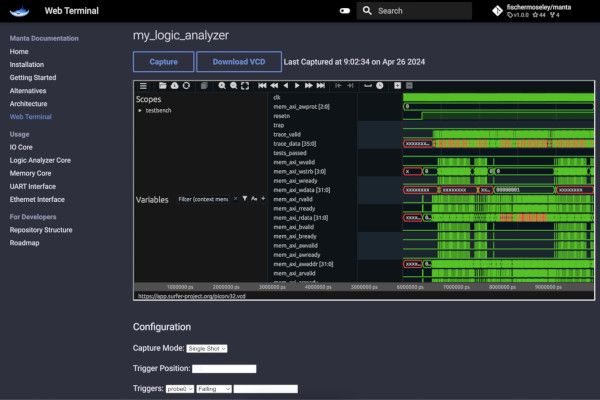This screenshot has width=600, height=400.
Task: Click the Download VCD button
Action: coord(238,61)
